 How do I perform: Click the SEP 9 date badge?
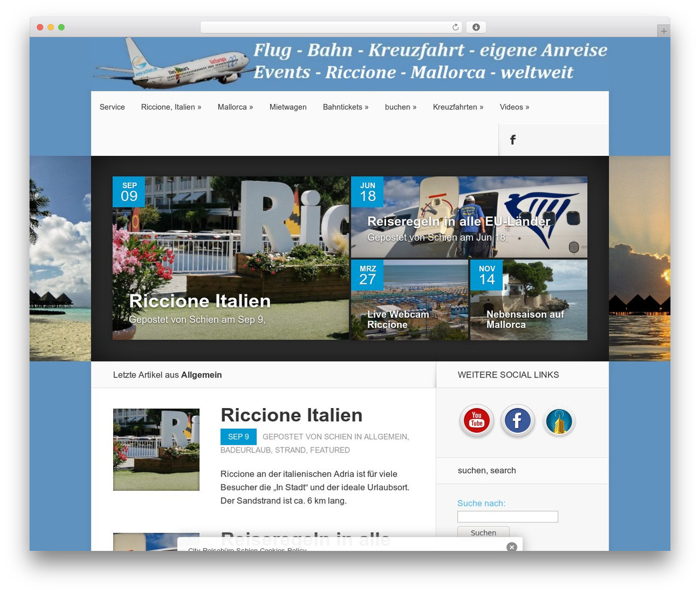[x=238, y=437]
